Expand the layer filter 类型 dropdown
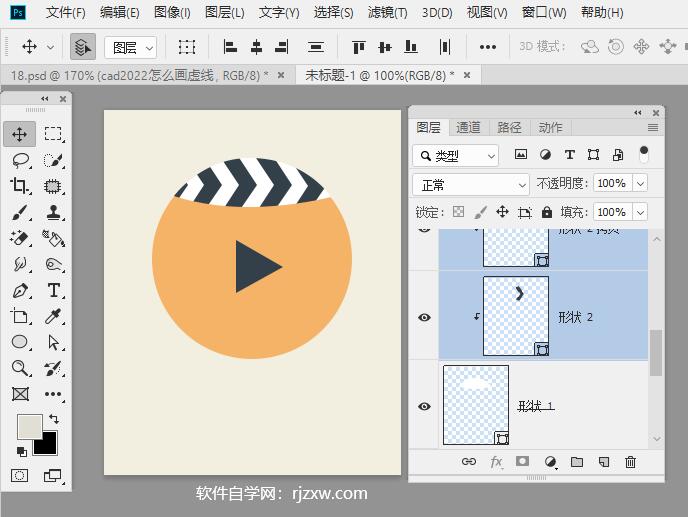 [456, 156]
